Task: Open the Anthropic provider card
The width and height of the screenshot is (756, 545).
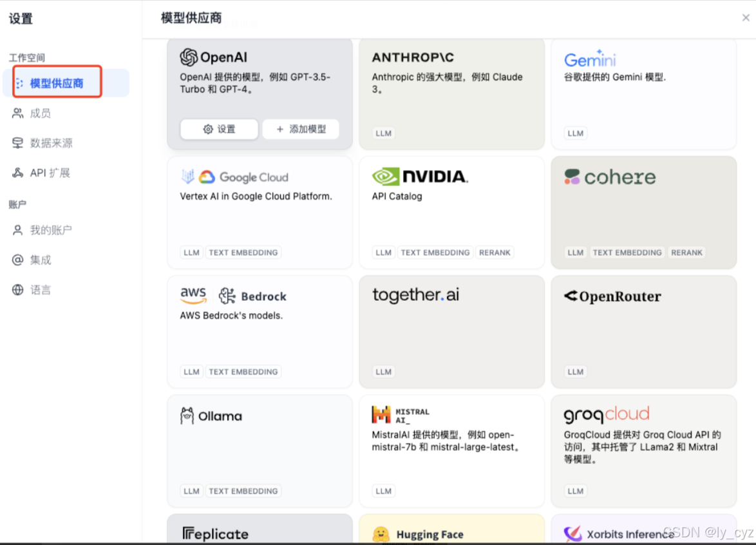Action: pyautogui.click(x=451, y=93)
